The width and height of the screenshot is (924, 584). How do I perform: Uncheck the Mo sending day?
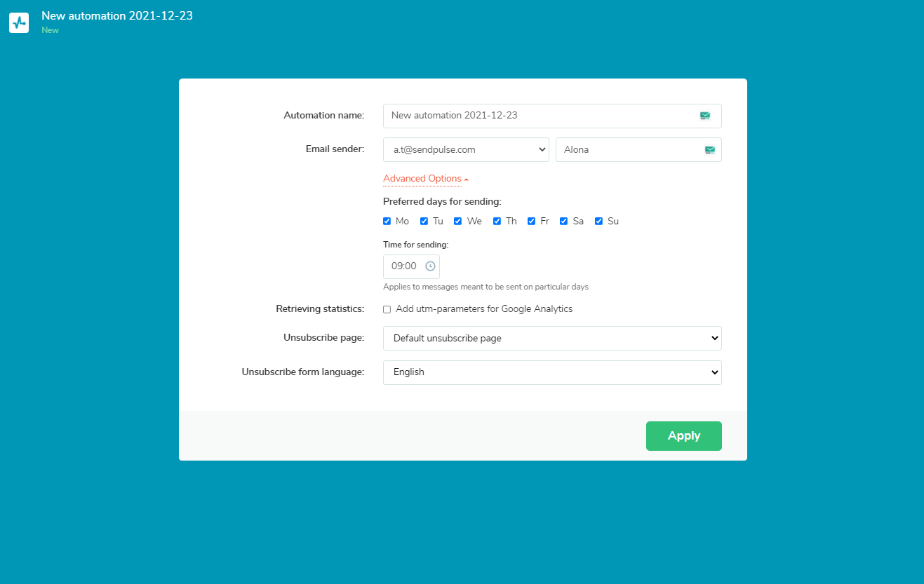point(387,221)
